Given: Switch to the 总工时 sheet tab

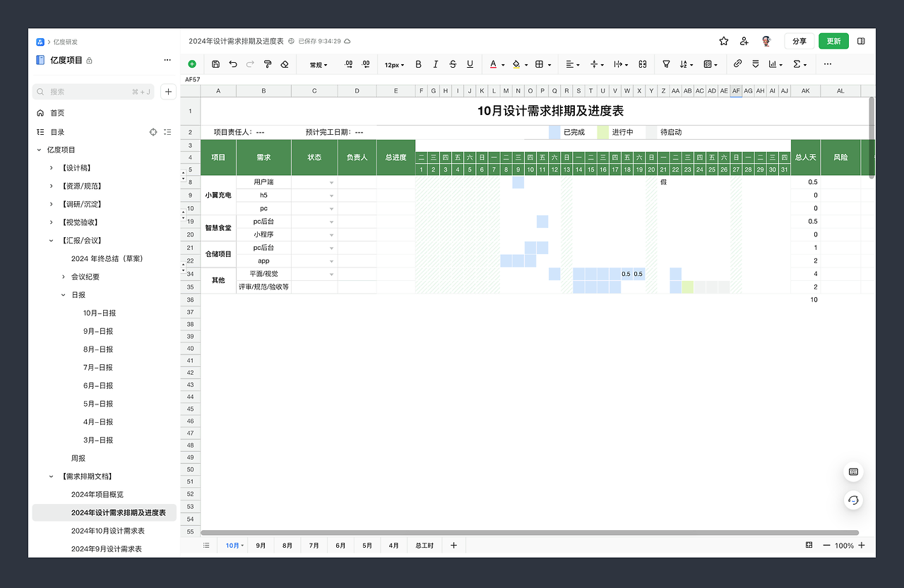Looking at the screenshot, I should coord(424,546).
